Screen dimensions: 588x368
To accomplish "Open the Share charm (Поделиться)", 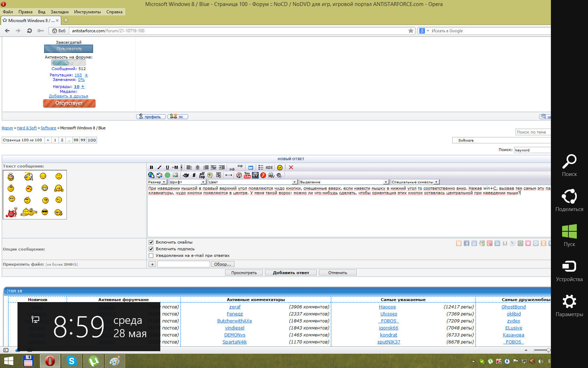I will (569, 200).
